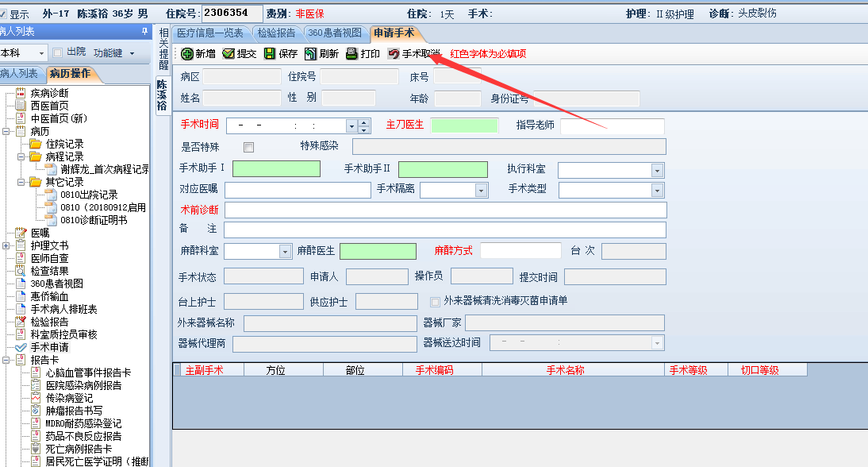The height and width of the screenshot is (467, 868).
Task: Pin the patient list panel
Action: click(144, 32)
